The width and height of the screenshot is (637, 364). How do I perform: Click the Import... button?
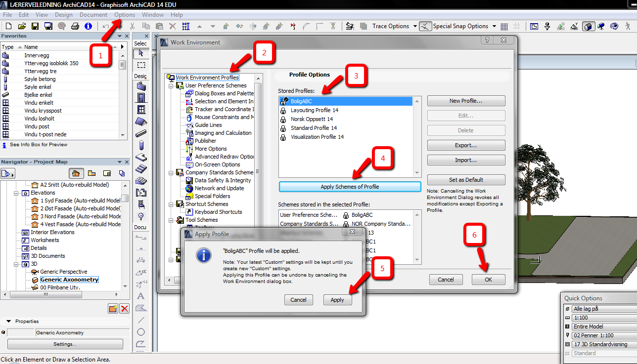pos(466,160)
